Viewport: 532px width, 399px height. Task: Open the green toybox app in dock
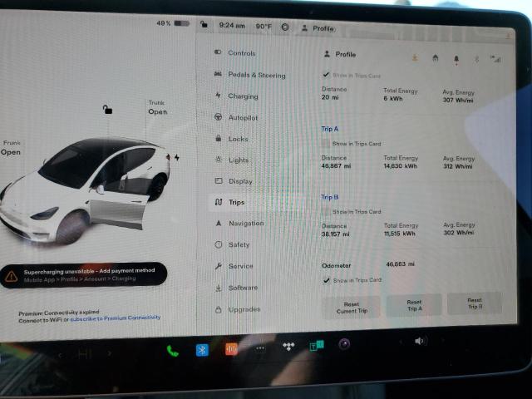tap(317, 346)
